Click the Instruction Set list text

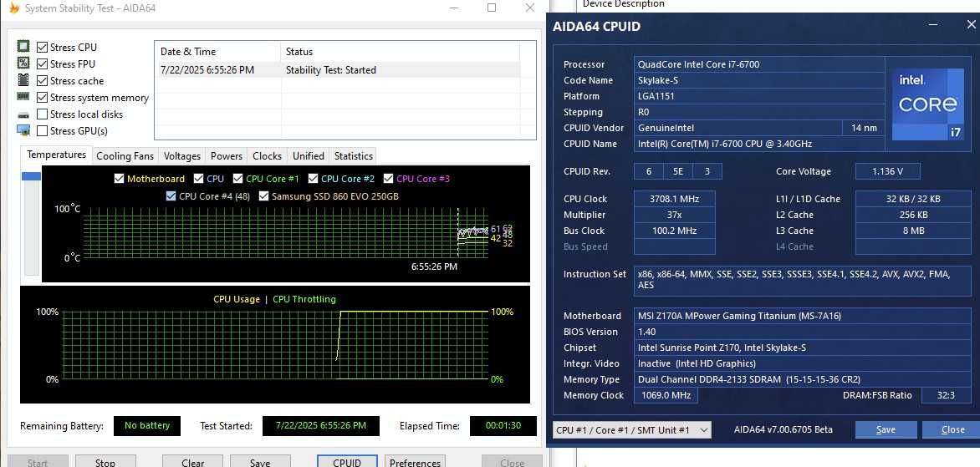point(803,279)
